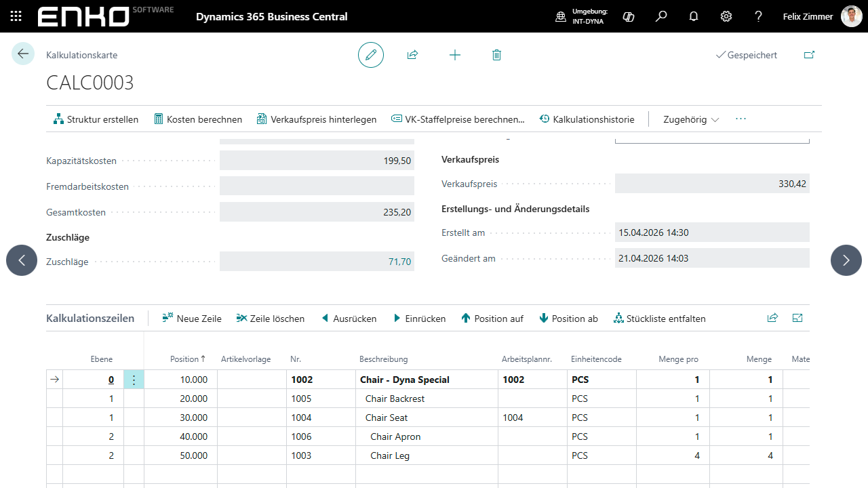
Task: Delete record using trash can icon
Action: click(x=496, y=55)
